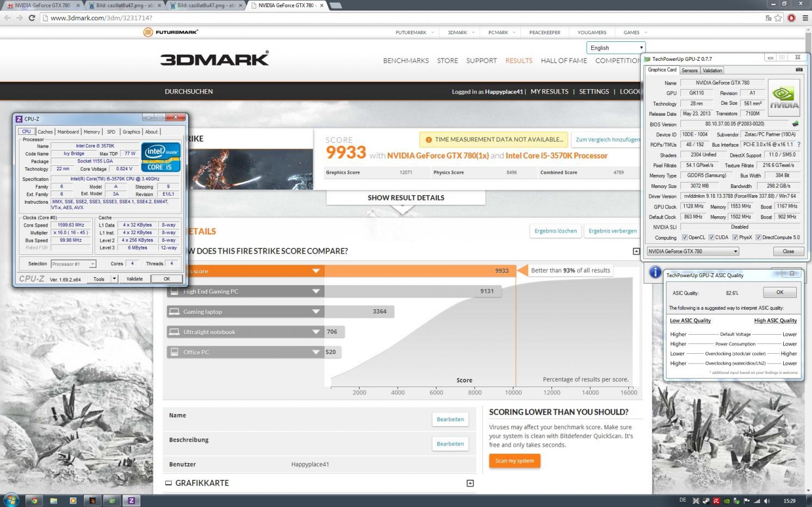This screenshot has width=812, height=507.
Task: Click the Intel Core i5 logo in CPU-Z
Action: (x=160, y=157)
